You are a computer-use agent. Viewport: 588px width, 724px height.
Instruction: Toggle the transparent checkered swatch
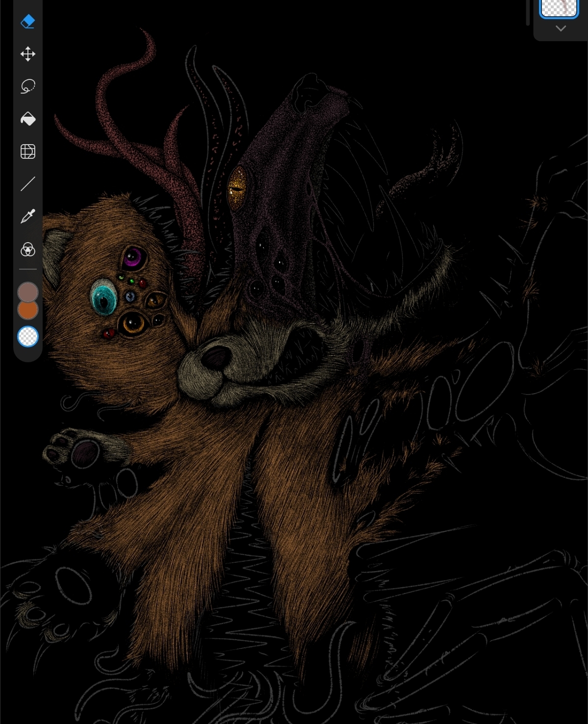point(28,337)
